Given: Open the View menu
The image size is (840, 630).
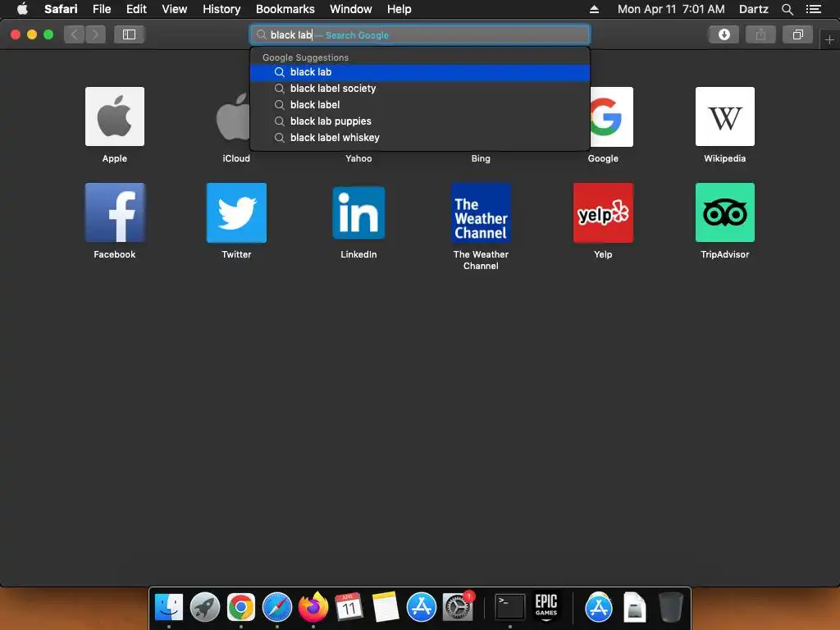Looking at the screenshot, I should pos(174,9).
